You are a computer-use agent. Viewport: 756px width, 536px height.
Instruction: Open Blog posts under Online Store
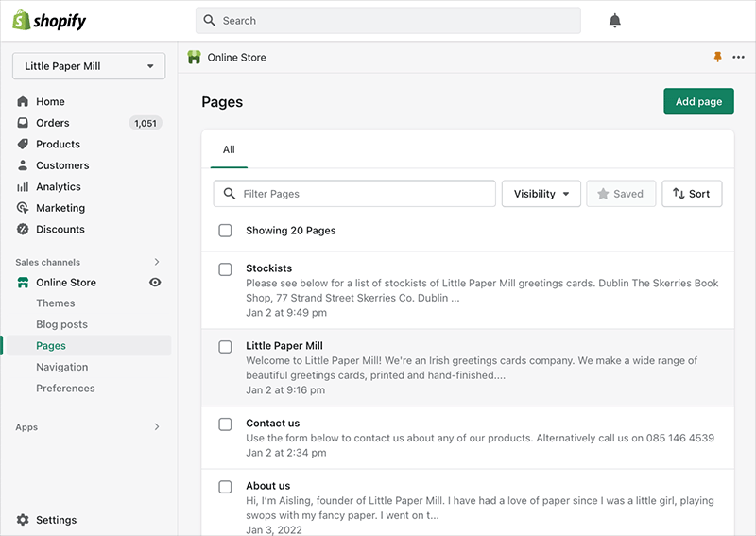coord(61,324)
